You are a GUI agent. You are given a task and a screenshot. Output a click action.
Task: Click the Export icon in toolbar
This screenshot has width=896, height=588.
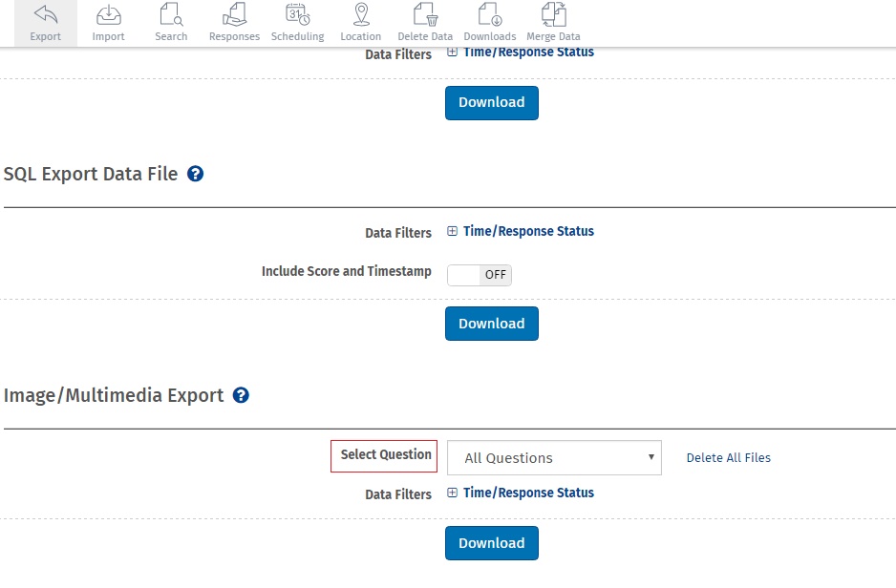coord(45,23)
